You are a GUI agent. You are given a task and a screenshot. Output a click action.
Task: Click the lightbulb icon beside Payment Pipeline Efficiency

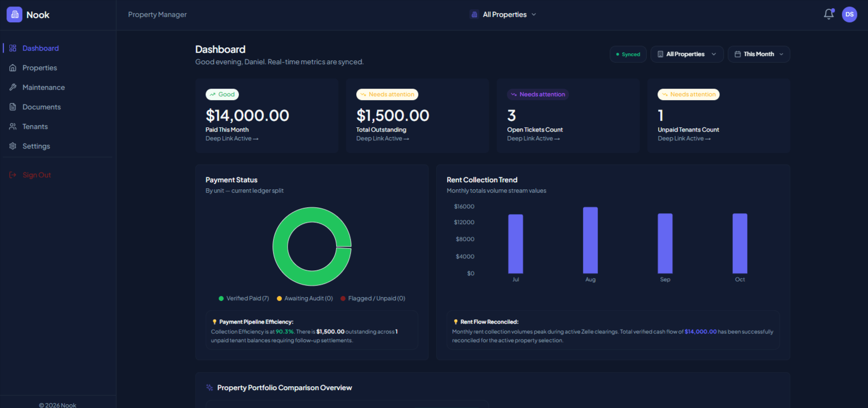click(x=214, y=322)
